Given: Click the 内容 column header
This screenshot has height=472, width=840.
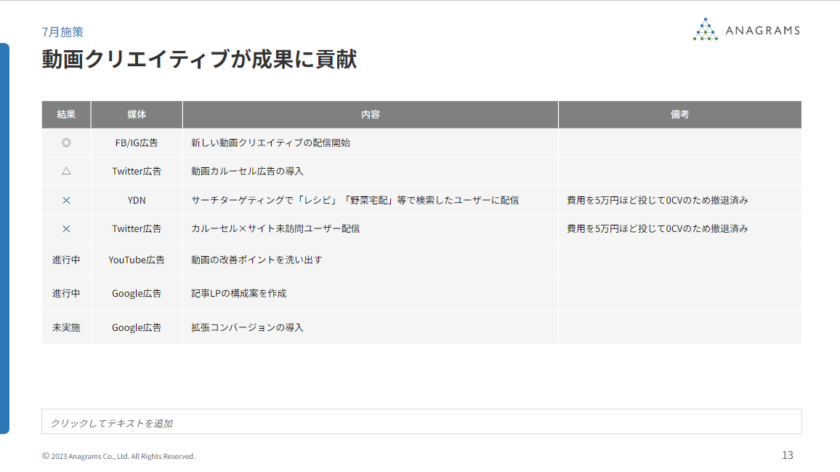Looking at the screenshot, I should point(370,115).
